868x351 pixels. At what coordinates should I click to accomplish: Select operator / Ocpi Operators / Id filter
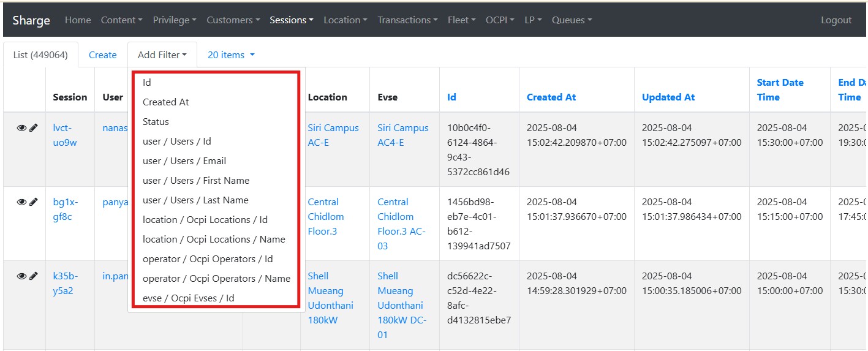pos(208,259)
